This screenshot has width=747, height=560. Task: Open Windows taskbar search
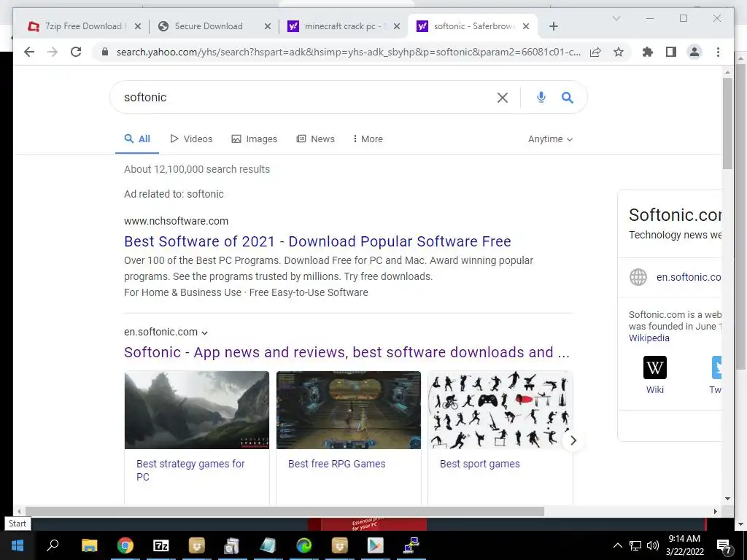coord(53,545)
